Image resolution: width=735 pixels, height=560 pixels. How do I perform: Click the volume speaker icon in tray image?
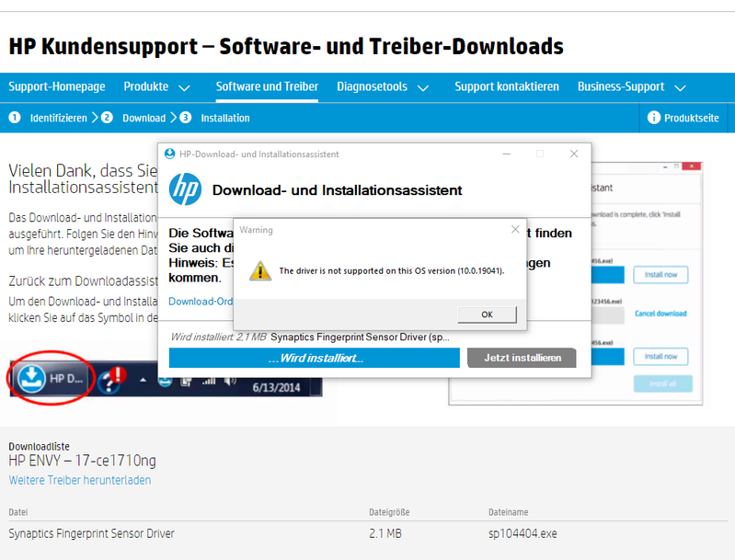[x=230, y=381]
